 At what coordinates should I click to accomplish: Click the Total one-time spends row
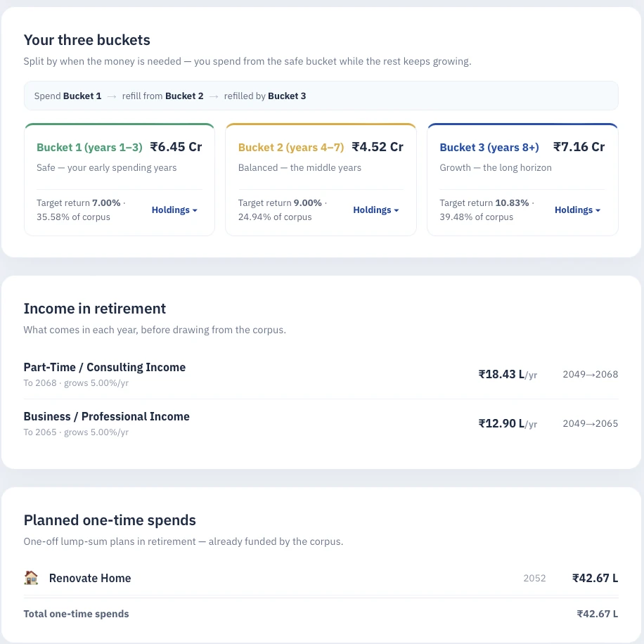[x=321, y=614]
